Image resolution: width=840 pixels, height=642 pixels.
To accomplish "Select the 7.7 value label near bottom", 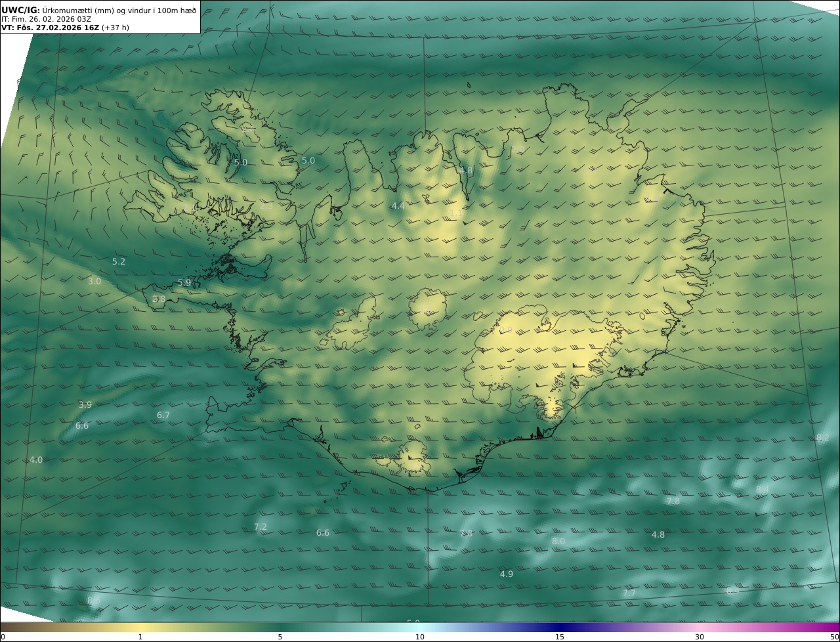I will (x=629, y=593).
